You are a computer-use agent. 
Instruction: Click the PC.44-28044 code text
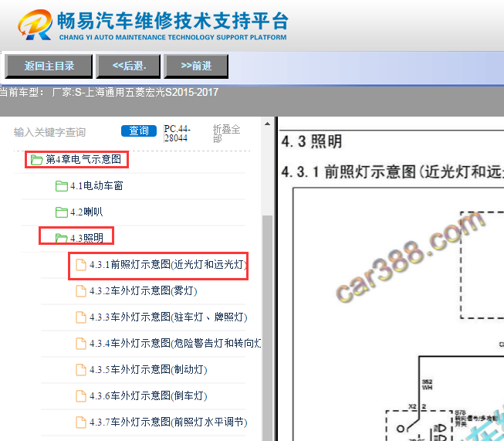pos(177,133)
